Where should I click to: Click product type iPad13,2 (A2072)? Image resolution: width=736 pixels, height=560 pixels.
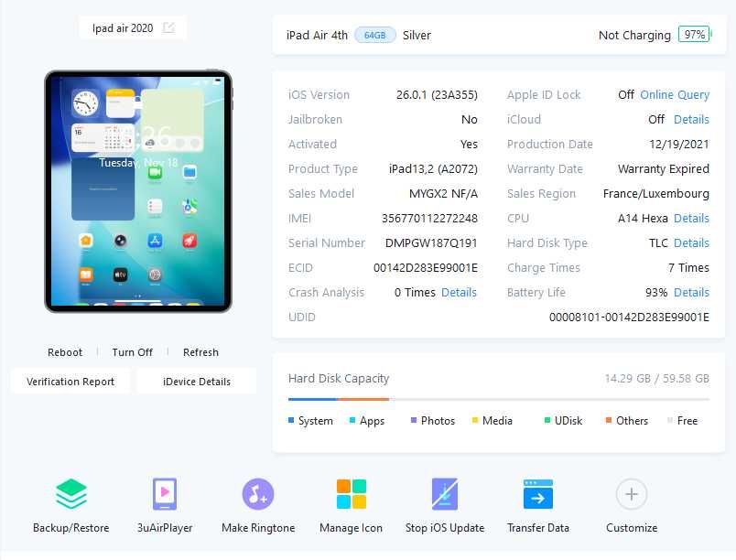(x=433, y=169)
